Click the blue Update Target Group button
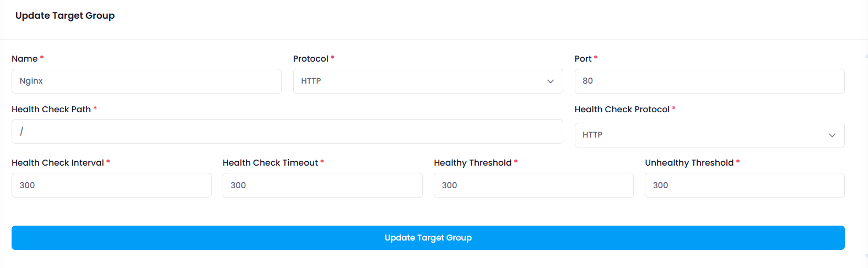Viewport: 868px width, 268px height. [x=428, y=238]
